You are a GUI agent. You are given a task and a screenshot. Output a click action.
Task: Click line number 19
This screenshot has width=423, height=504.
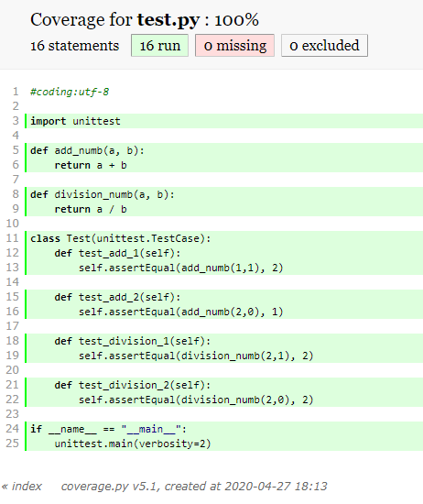(13, 356)
